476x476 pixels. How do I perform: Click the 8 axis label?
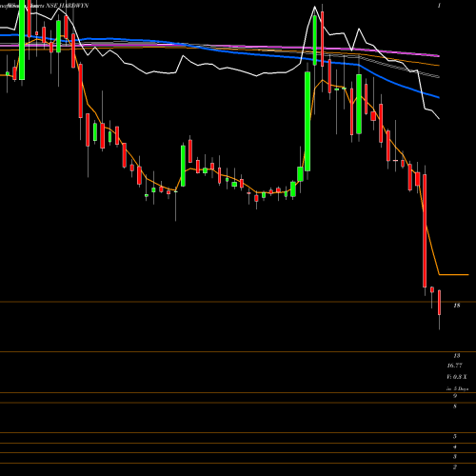coord(455,407)
